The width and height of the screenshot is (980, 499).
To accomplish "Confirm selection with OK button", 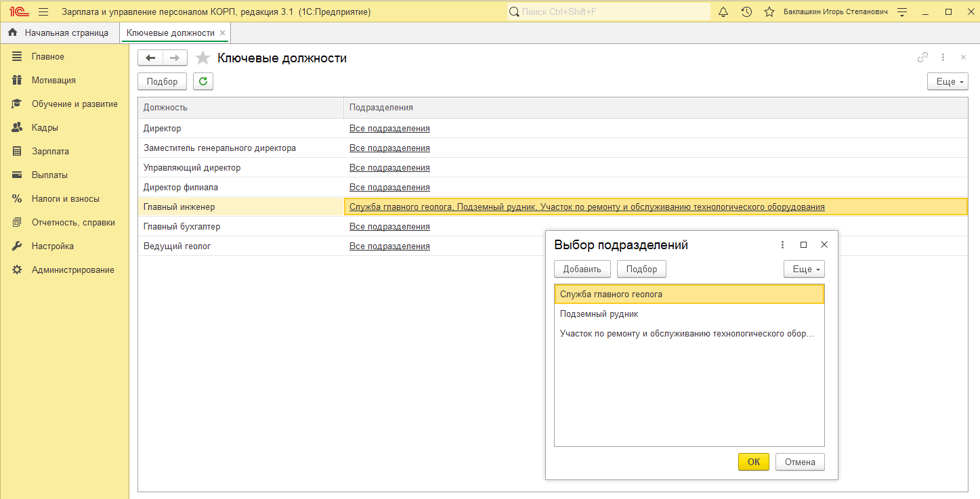I will coord(753,462).
